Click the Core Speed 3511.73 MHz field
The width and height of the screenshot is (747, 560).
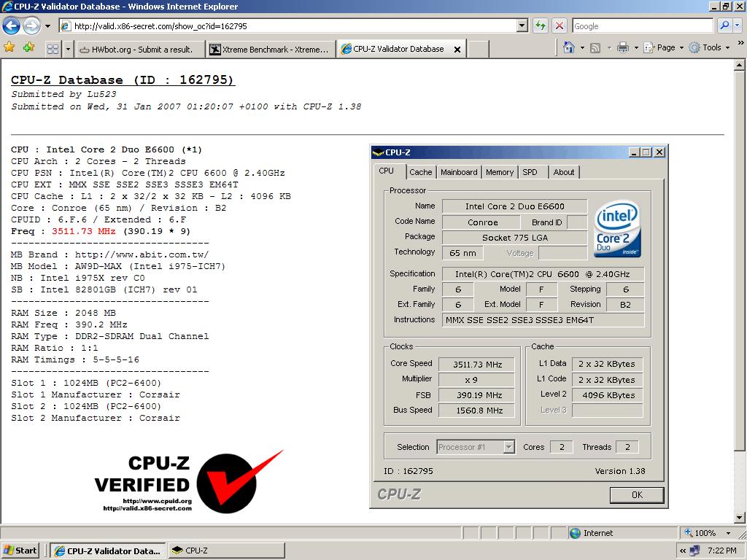tap(477, 365)
